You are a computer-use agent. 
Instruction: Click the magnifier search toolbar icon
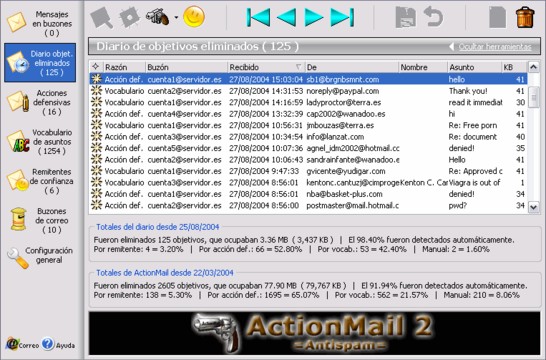[101, 17]
